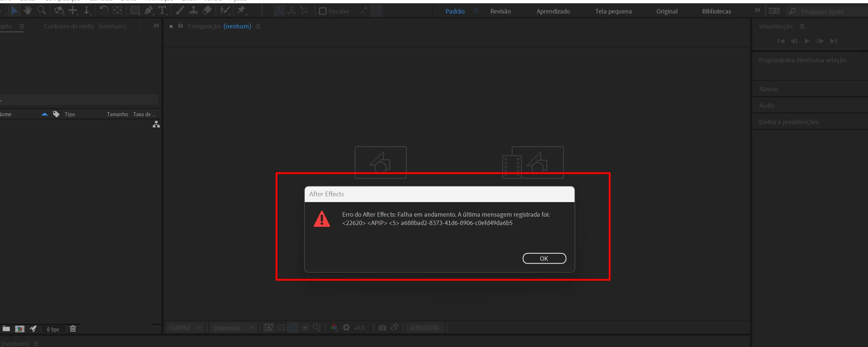Select the Brush tool
Viewport: 868px width, 347px height.
pyautogui.click(x=179, y=11)
